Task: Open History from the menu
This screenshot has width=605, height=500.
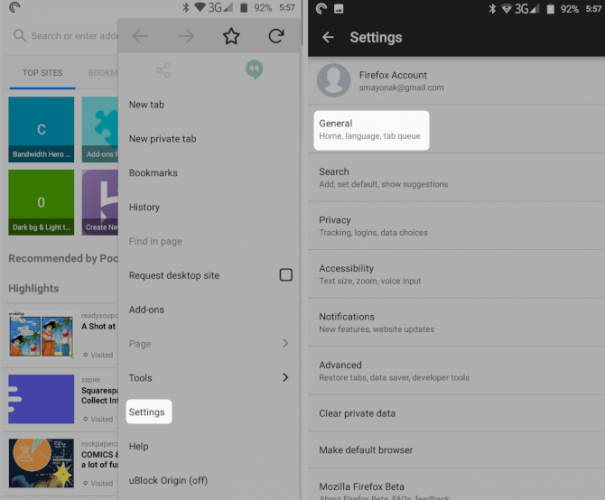Action: point(209,207)
